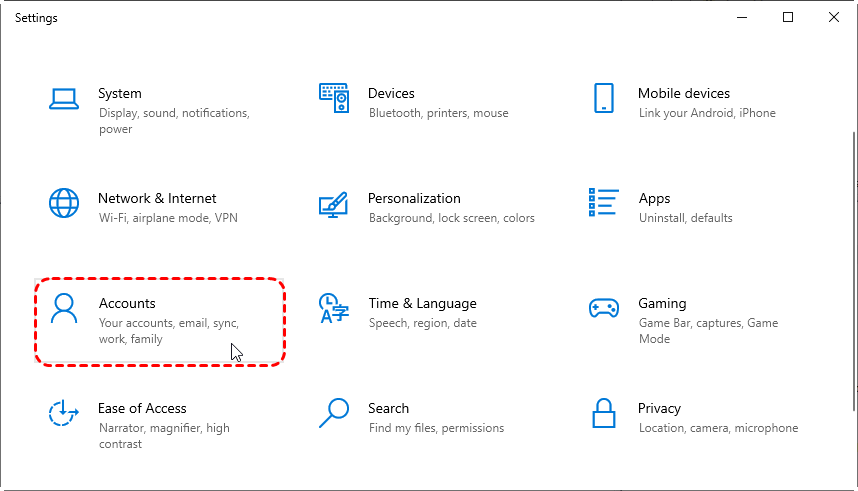Click the Network & Internet globe icon
858x491 pixels.
(64, 203)
